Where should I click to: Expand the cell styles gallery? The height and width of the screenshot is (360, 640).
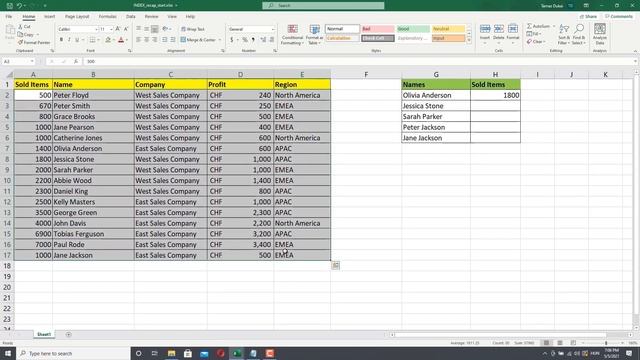469,40
